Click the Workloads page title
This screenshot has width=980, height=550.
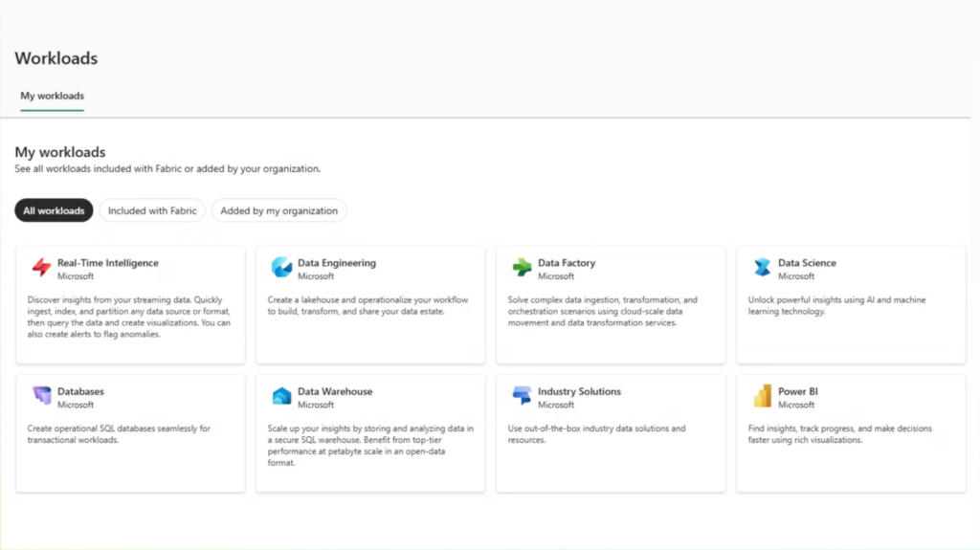(x=56, y=58)
